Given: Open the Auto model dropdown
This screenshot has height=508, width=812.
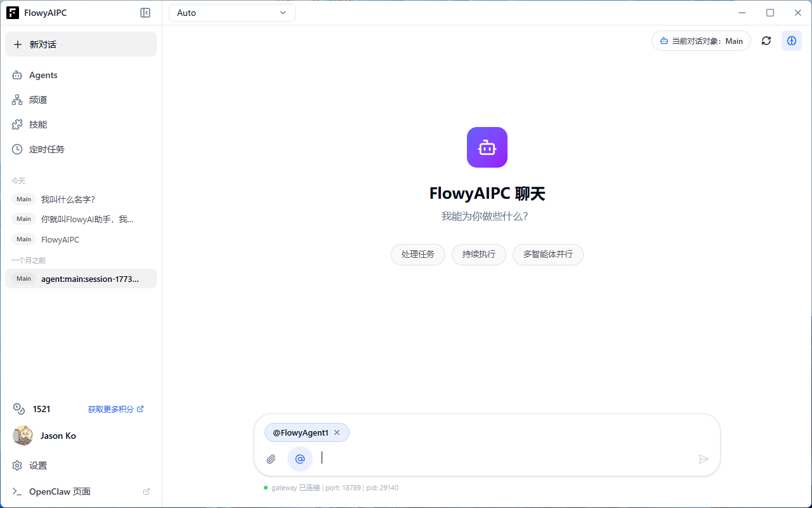Looking at the screenshot, I should (232, 13).
